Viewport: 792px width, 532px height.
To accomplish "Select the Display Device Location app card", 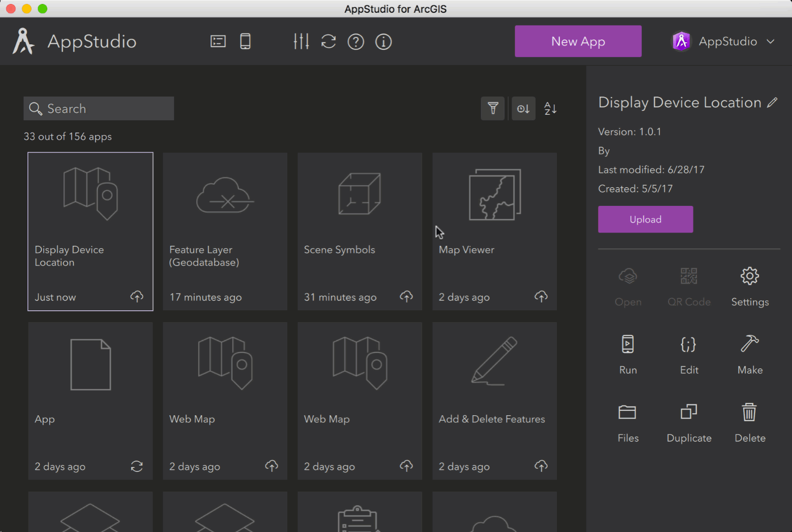I will [90, 232].
